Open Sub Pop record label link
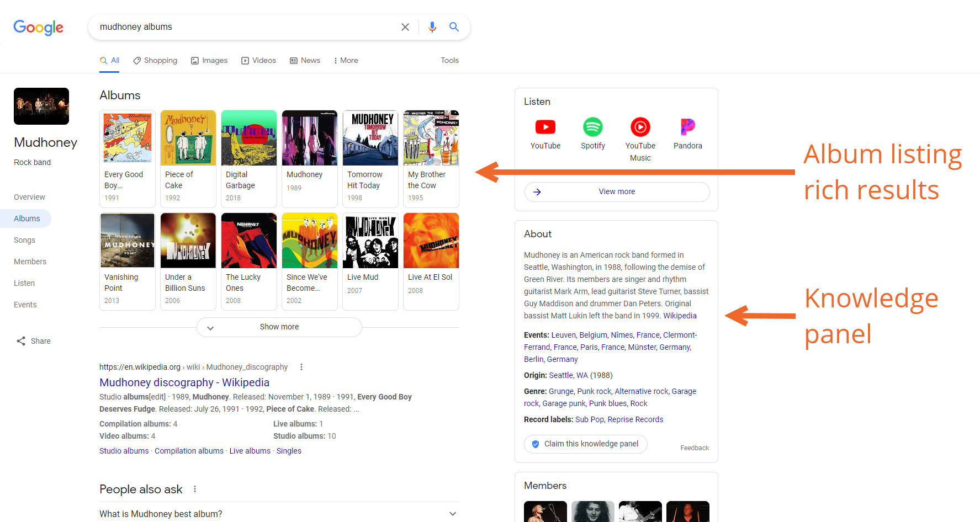 (590, 419)
